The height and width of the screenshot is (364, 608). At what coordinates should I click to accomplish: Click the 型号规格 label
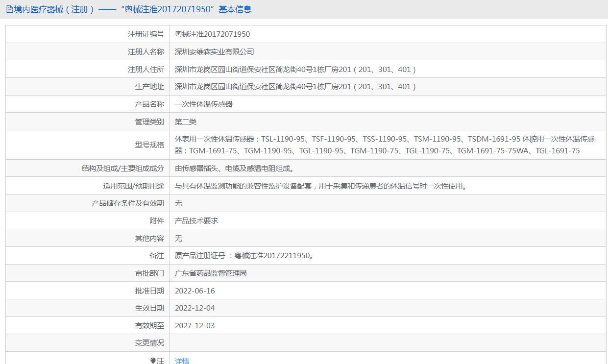point(149,145)
